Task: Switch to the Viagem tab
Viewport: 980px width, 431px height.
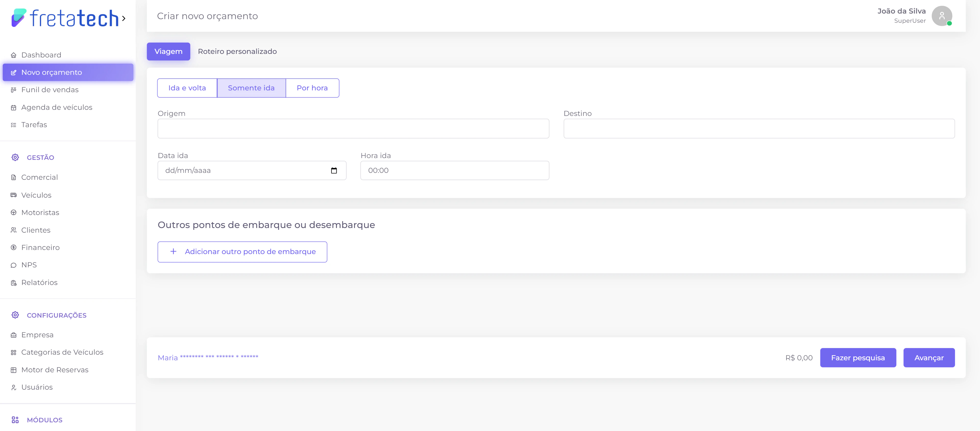Action: click(x=168, y=51)
